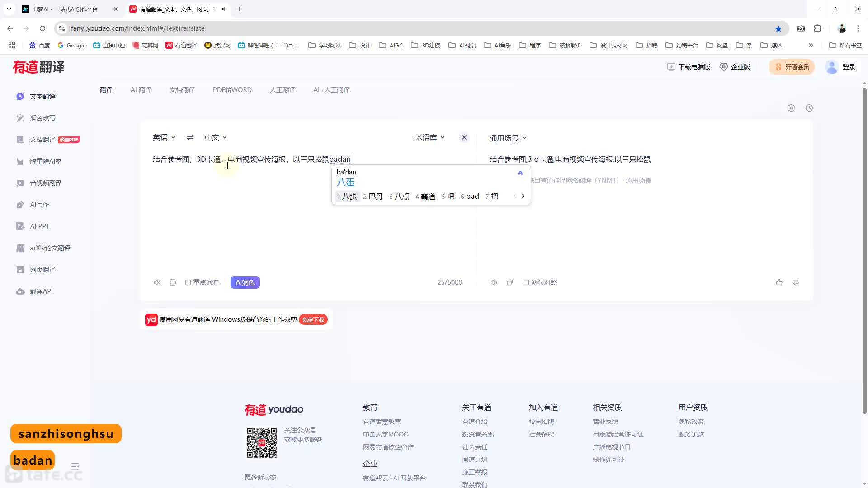Screen dimensions: 868x488
Task: Reload the page
Action: tap(42, 28)
